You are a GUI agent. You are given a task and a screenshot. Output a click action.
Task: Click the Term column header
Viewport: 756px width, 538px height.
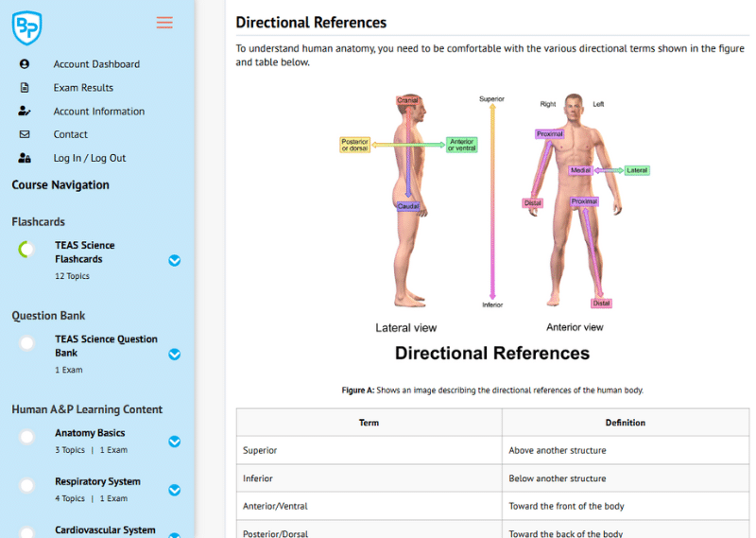point(369,423)
